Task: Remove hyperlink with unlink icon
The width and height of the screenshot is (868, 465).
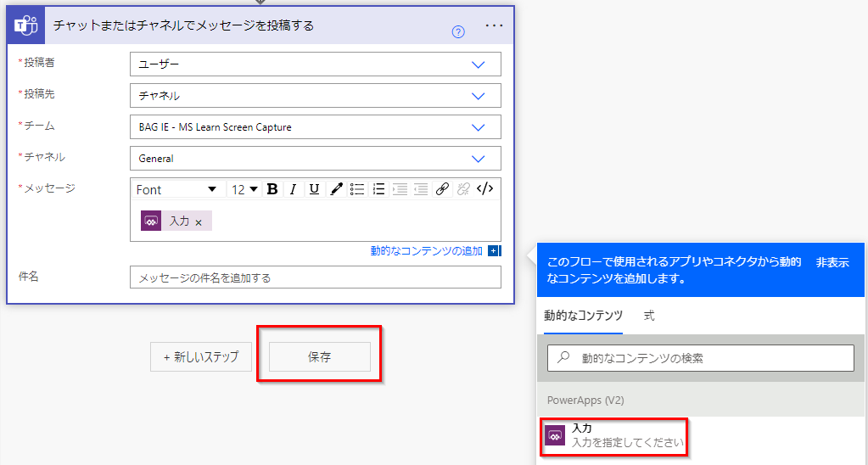Action: pyautogui.click(x=463, y=189)
